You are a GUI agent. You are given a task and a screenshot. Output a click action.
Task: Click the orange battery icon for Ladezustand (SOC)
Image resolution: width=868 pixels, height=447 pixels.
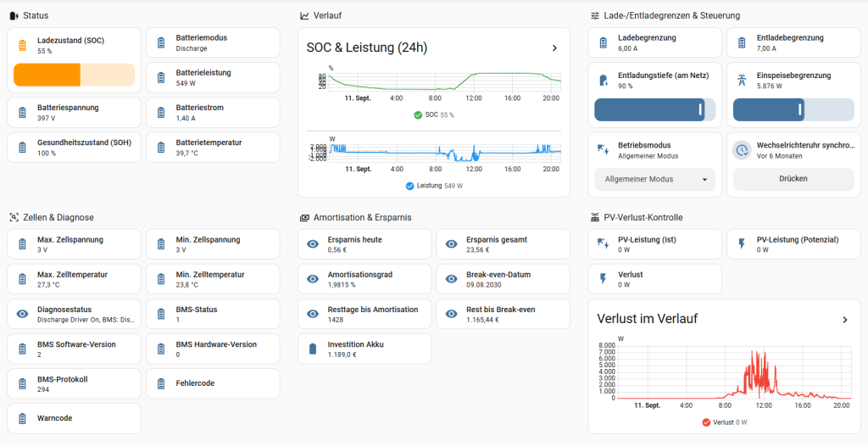pyautogui.click(x=22, y=46)
